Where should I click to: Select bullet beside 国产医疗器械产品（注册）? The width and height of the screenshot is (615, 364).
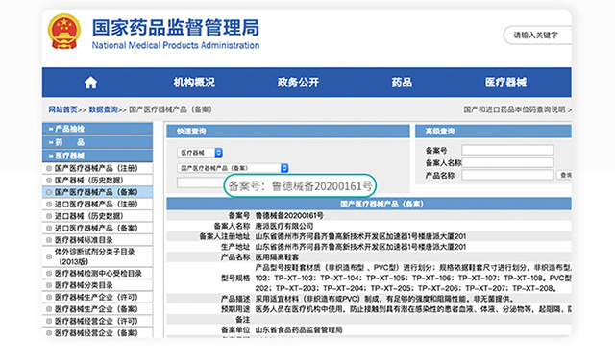(x=49, y=168)
